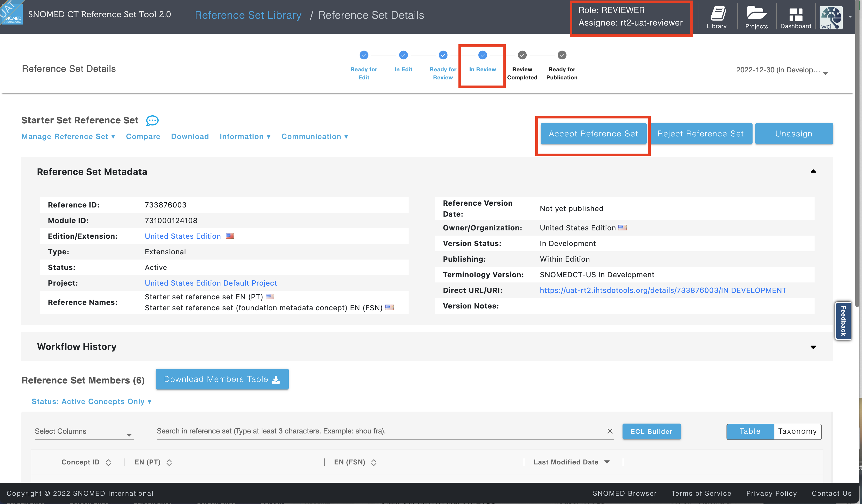Expand Manage Reference Set menu
Viewport: 862px width, 504px height.
click(x=68, y=137)
